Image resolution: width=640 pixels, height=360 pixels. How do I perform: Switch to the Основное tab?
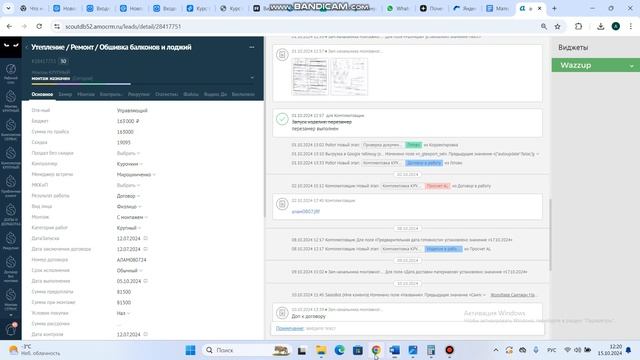(x=42, y=94)
